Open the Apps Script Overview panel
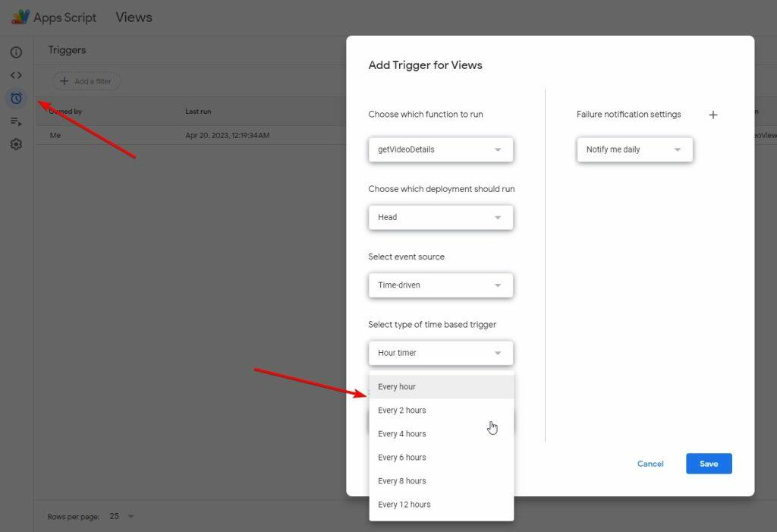 (x=16, y=52)
